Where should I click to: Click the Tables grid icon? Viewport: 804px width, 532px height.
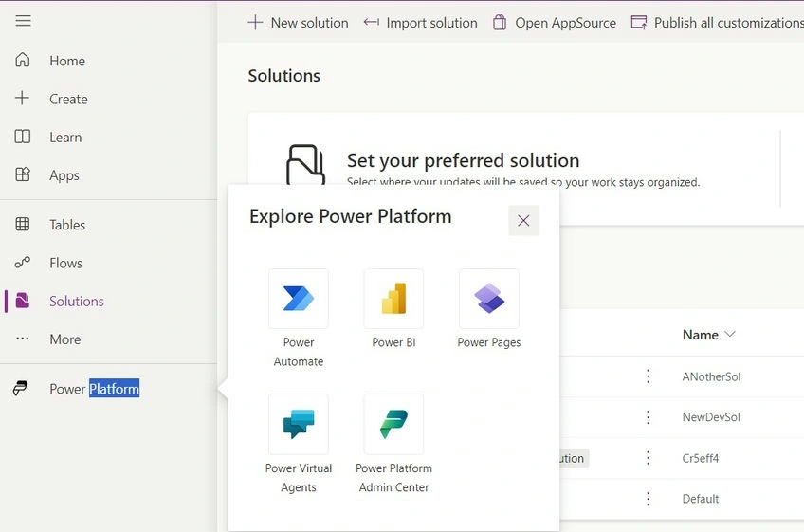coord(23,224)
